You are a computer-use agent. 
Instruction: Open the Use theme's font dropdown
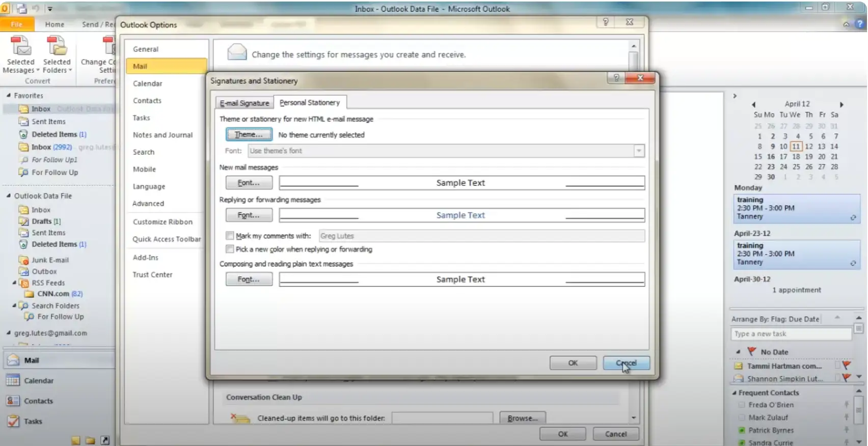[x=639, y=151]
